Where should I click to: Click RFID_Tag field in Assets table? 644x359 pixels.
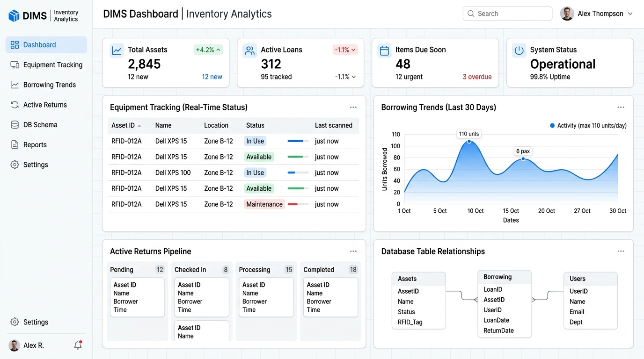coord(410,322)
